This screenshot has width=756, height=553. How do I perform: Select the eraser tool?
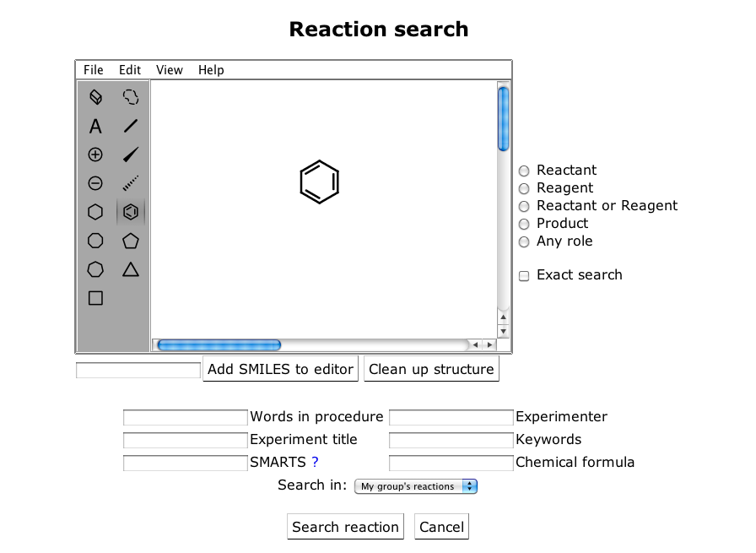pyautogui.click(x=95, y=97)
